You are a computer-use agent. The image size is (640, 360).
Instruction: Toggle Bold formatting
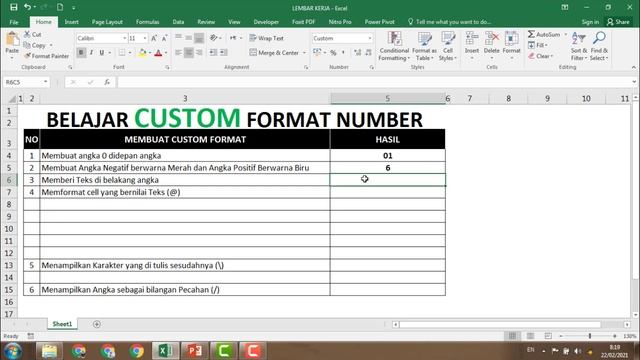[x=81, y=53]
